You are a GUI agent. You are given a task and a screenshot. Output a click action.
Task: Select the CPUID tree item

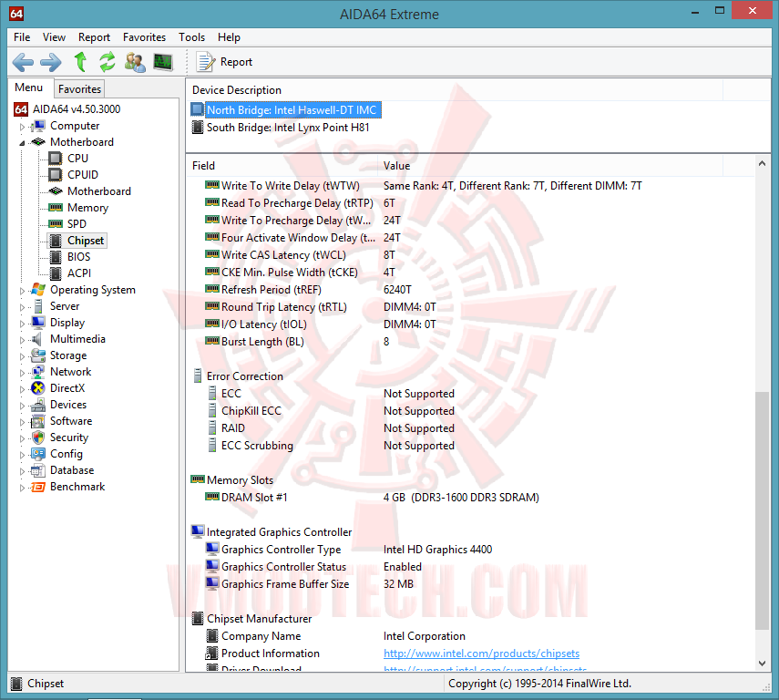[x=83, y=175]
